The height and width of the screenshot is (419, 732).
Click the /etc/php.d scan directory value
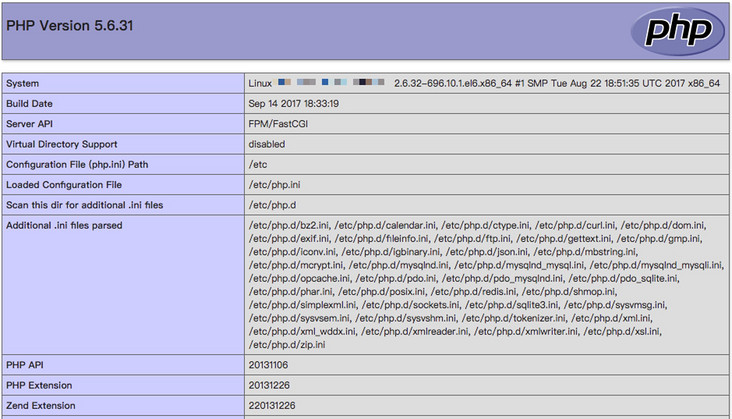271,205
